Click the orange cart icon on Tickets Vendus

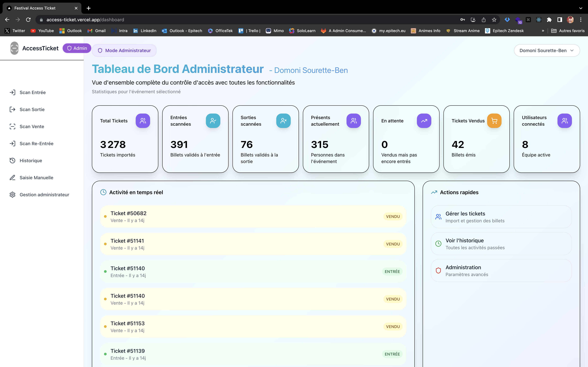coord(494,121)
